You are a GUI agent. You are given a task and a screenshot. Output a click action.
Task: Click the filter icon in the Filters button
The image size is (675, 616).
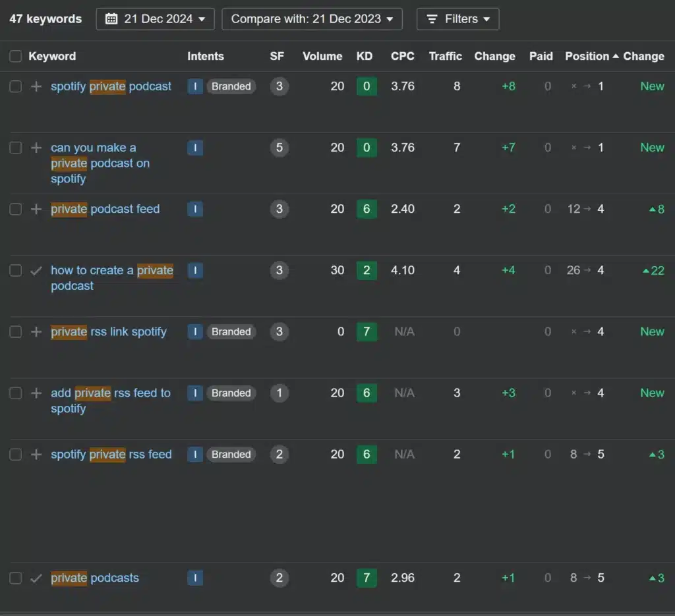tap(434, 18)
